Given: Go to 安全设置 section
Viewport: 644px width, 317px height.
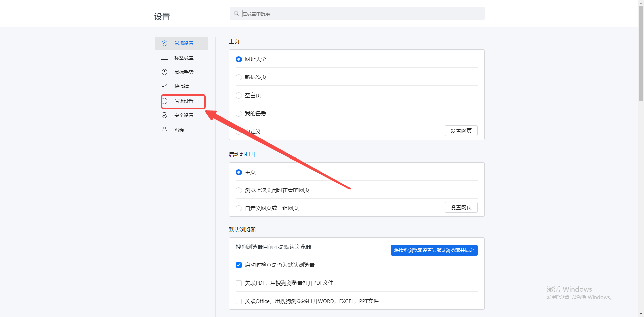Looking at the screenshot, I should tap(181, 115).
